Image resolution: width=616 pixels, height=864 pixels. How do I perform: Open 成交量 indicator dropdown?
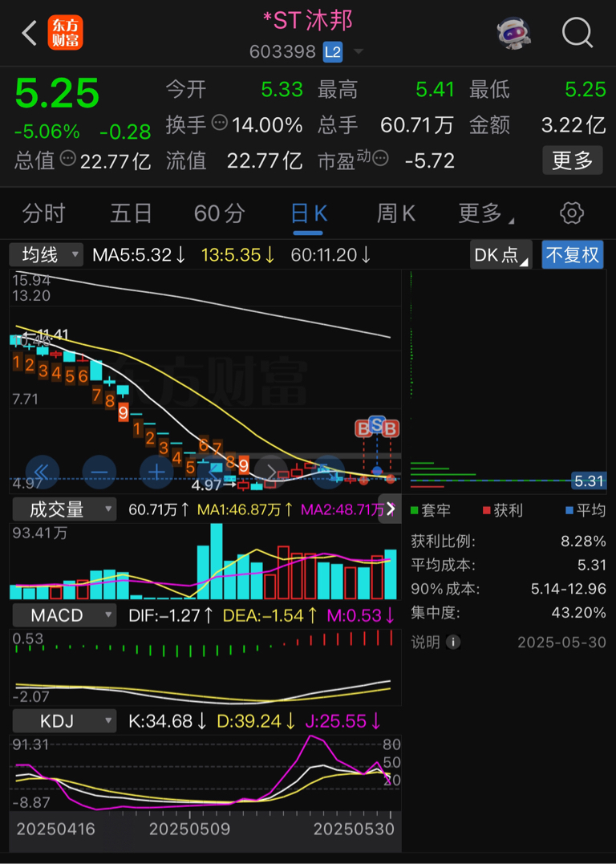point(64,509)
